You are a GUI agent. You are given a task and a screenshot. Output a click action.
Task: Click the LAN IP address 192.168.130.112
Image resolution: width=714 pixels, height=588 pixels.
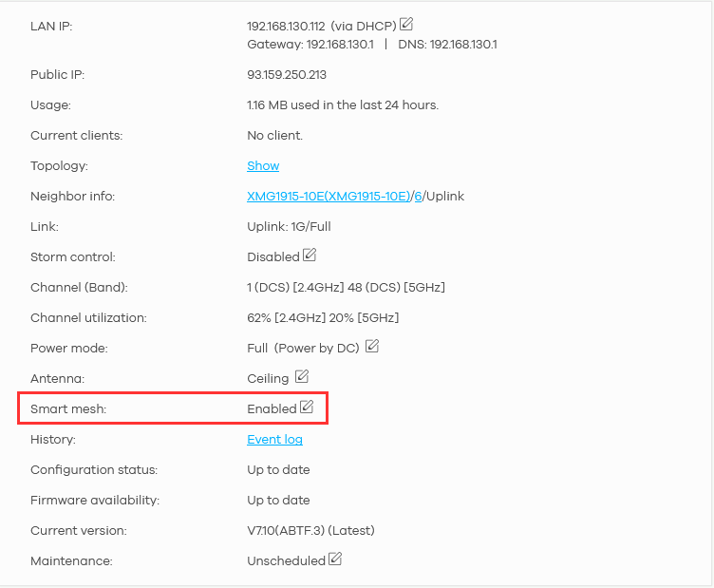[x=285, y=26]
